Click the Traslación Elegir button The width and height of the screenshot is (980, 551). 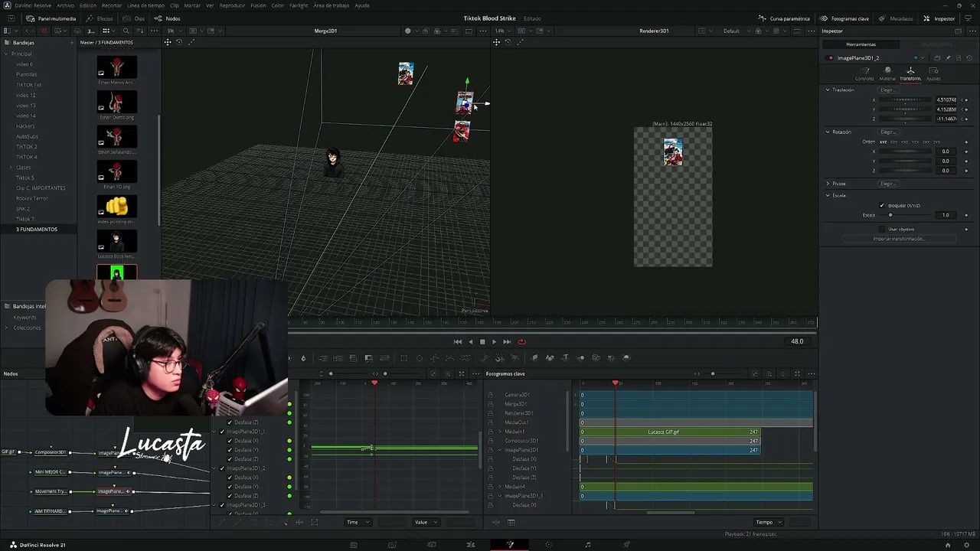point(888,90)
